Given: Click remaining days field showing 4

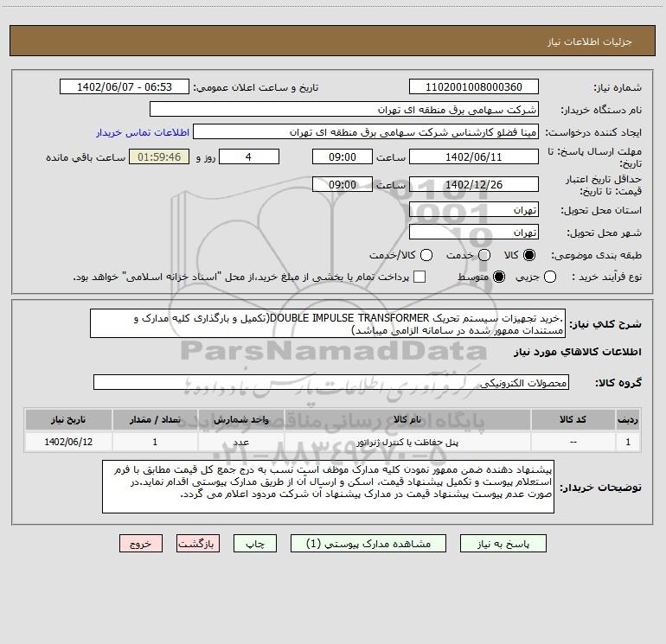Looking at the screenshot, I should 249,156.
